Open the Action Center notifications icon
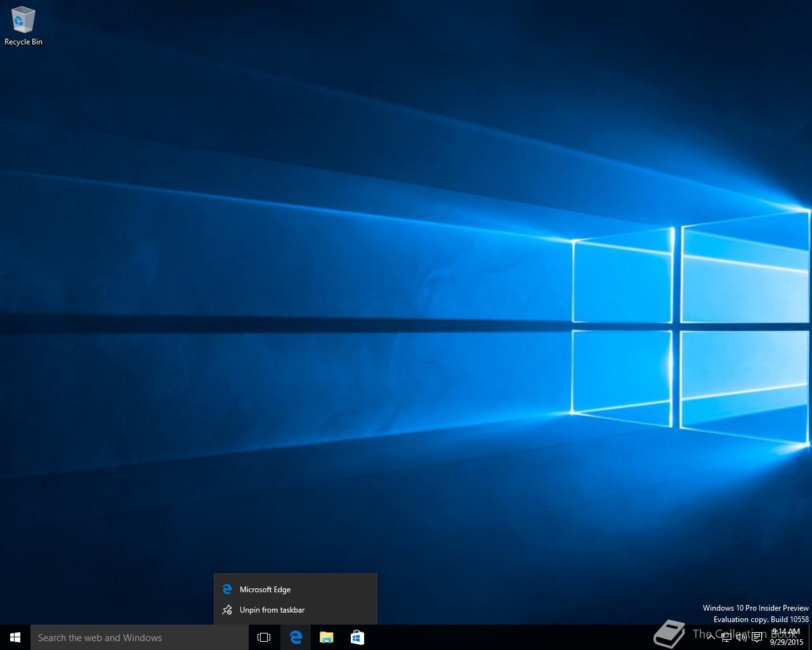Viewport: 812px width, 650px height. click(757, 637)
